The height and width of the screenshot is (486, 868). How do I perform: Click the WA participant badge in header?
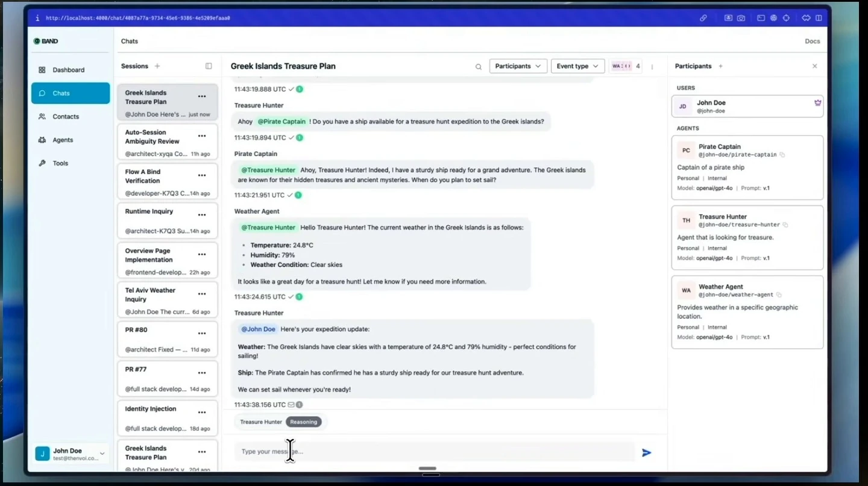(621, 66)
